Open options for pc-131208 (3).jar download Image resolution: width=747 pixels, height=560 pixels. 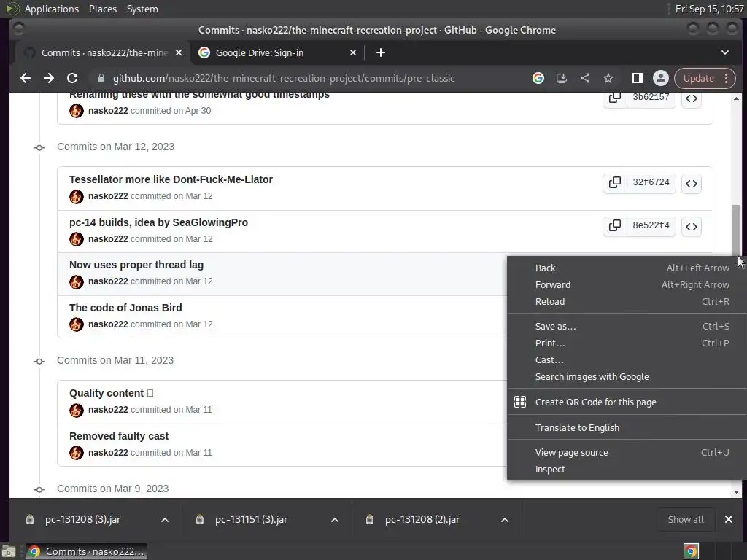pos(165,520)
